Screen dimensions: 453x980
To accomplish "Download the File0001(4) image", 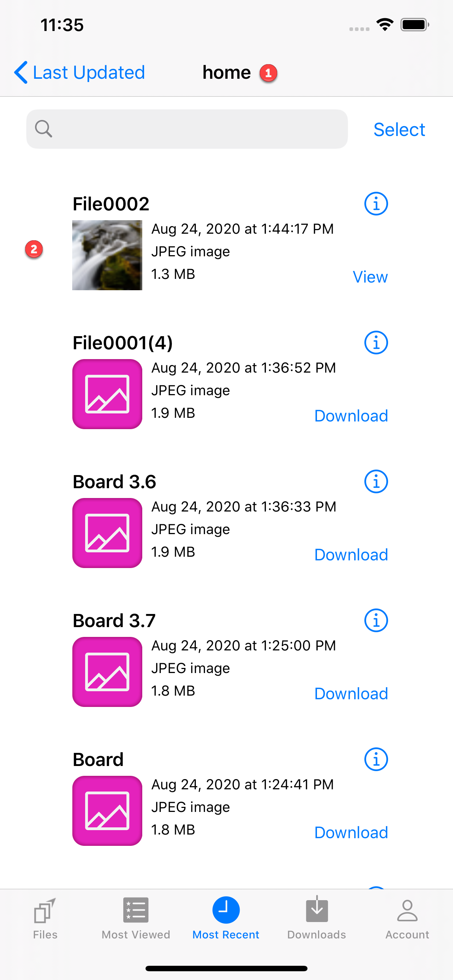I will [x=351, y=416].
